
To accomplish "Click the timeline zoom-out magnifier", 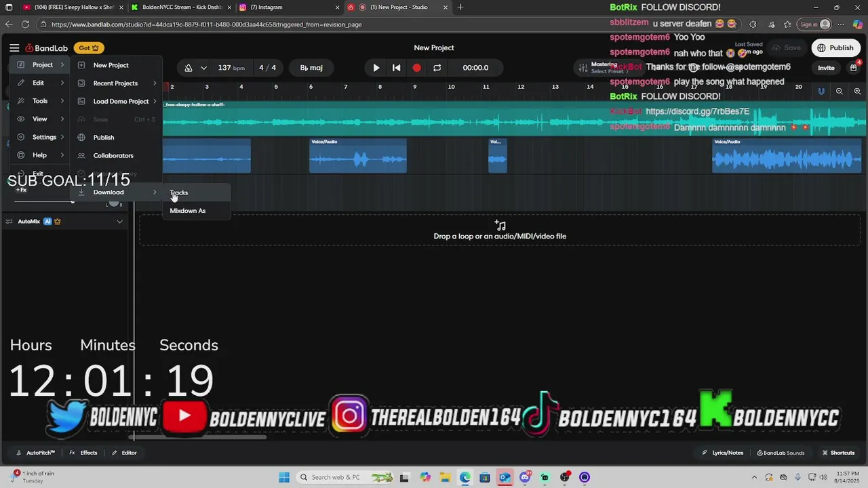I will (840, 91).
